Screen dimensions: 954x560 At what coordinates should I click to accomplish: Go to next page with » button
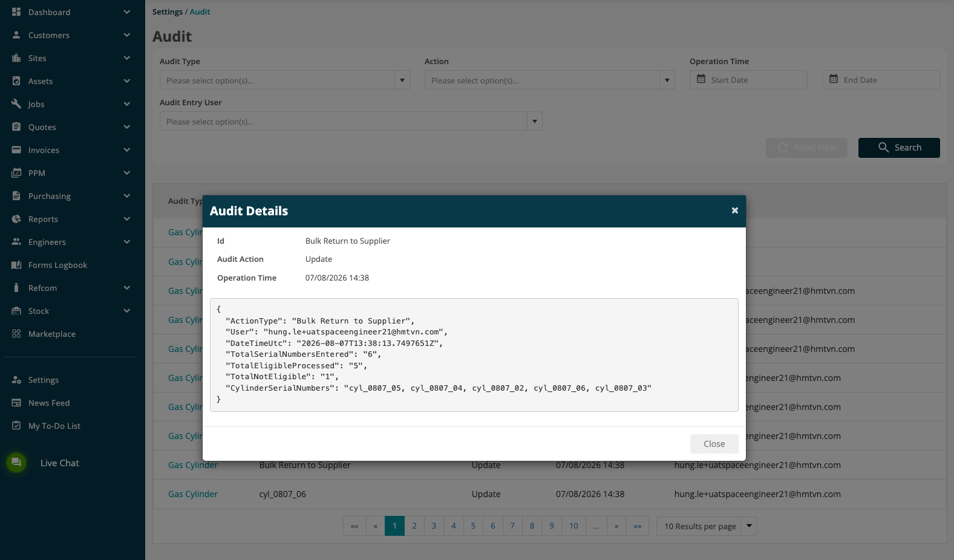(x=616, y=526)
